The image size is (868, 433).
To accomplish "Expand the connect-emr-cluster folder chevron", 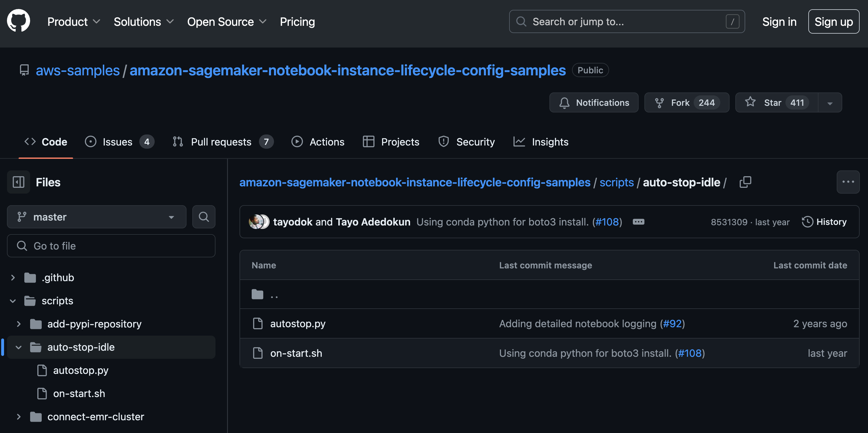I will click(19, 417).
